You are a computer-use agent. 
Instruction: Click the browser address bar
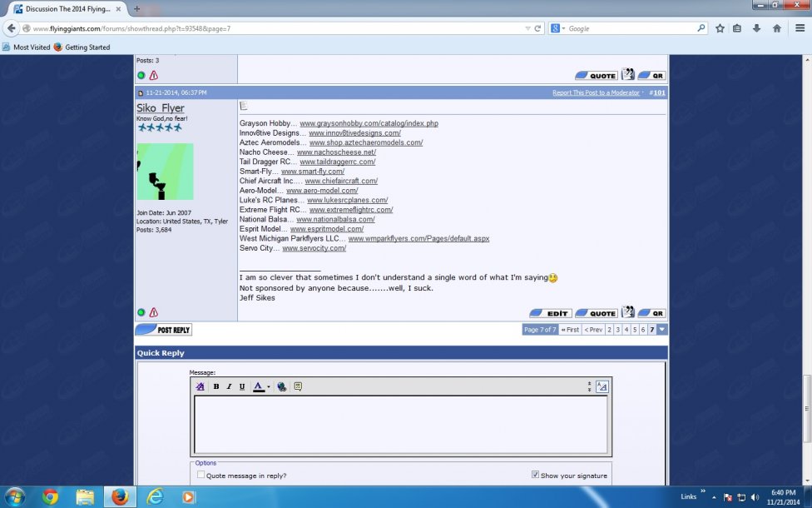[x=277, y=28]
